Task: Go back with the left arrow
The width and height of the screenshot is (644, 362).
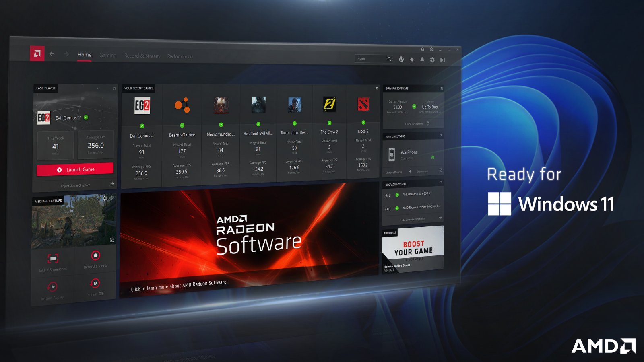Action: click(x=52, y=54)
